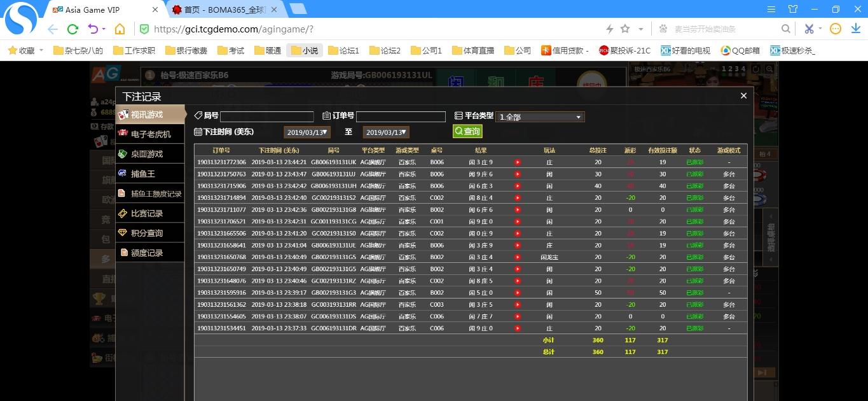Click the magnifier search icon
Image resolution: width=868 pixels, height=401 pixels.
786,29
